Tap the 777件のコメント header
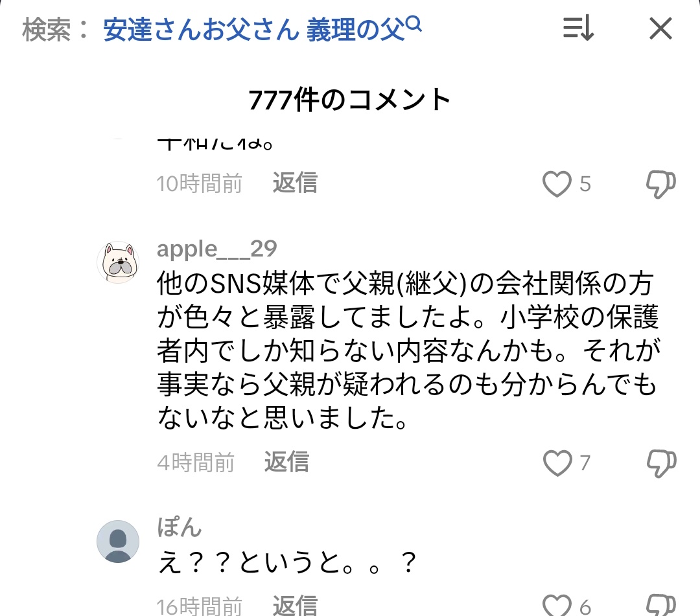 (x=350, y=100)
